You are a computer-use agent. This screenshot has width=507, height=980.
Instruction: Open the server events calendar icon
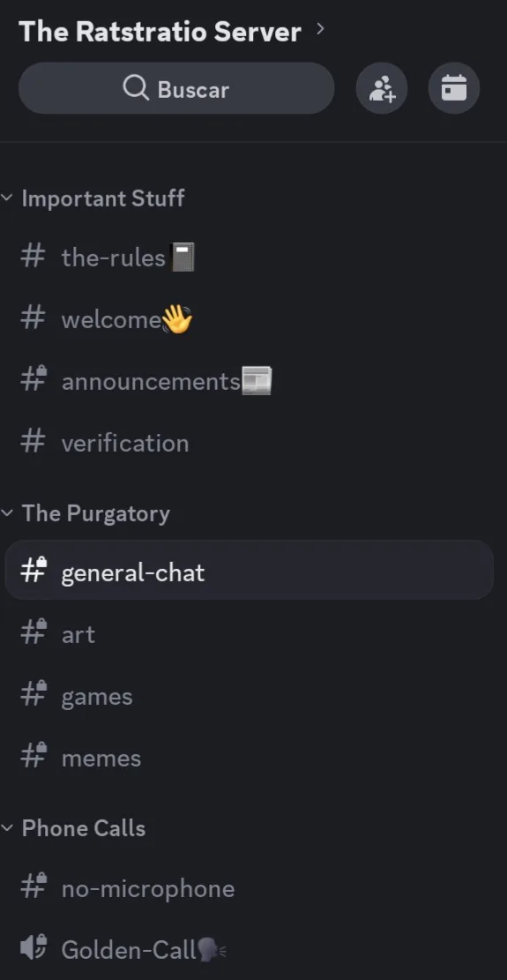(454, 88)
